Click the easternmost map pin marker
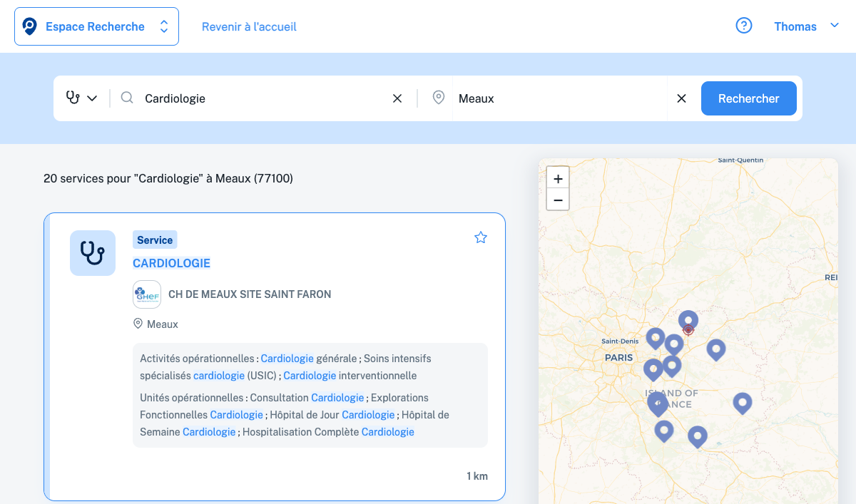The height and width of the screenshot is (504, 856). click(743, 403)
